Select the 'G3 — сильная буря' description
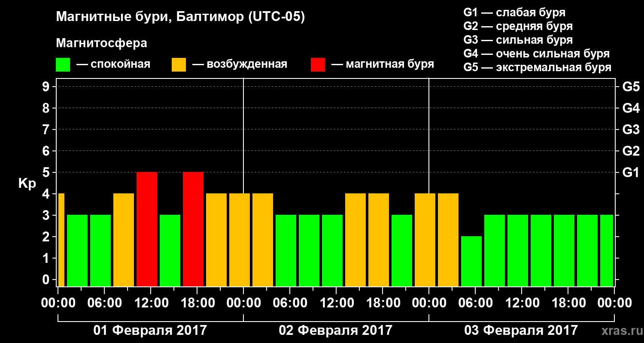 [518, 40]
